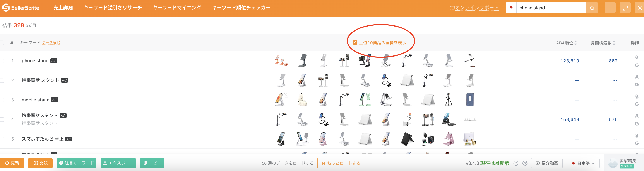Viewport: 644px width, 171px height.
Task: Click the 卖家精灵 member avatar
Action: tap(613, 163)
